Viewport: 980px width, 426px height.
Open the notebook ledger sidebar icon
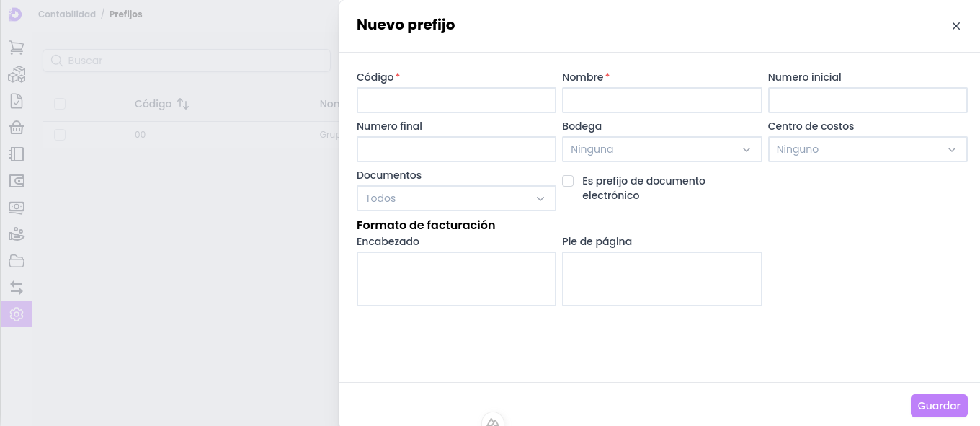click(17, 154)
